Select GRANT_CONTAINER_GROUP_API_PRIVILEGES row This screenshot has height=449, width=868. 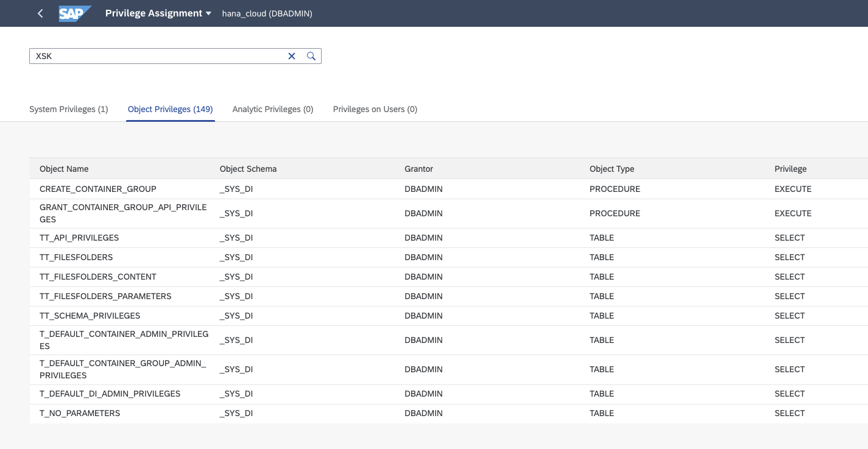click(448, 213)
